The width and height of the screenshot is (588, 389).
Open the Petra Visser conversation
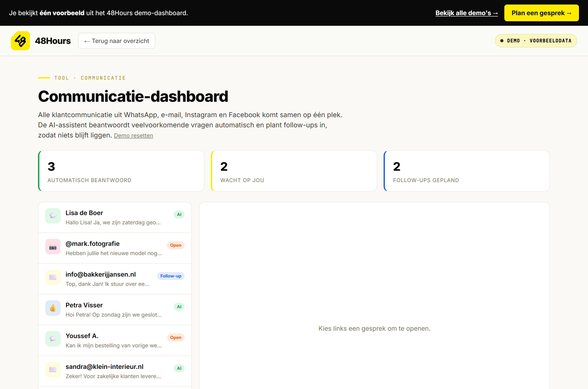tap(115, 310)
